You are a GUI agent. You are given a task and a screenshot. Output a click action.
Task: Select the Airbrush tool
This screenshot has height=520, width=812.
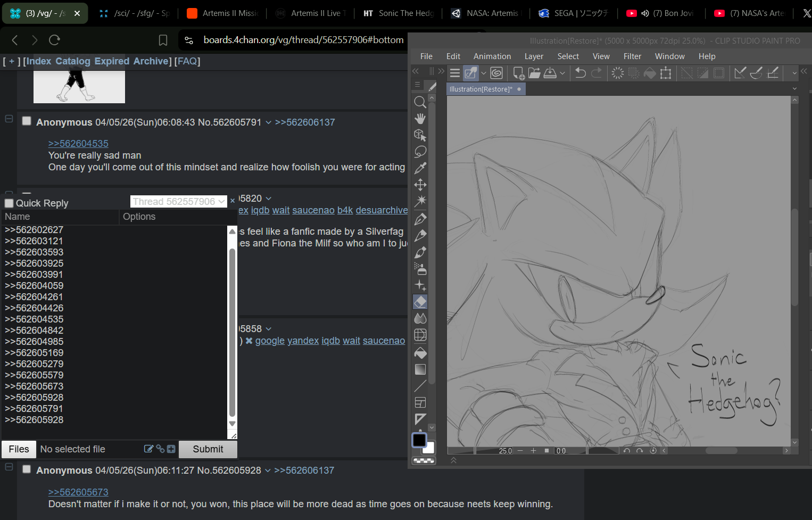click(420, 268)
